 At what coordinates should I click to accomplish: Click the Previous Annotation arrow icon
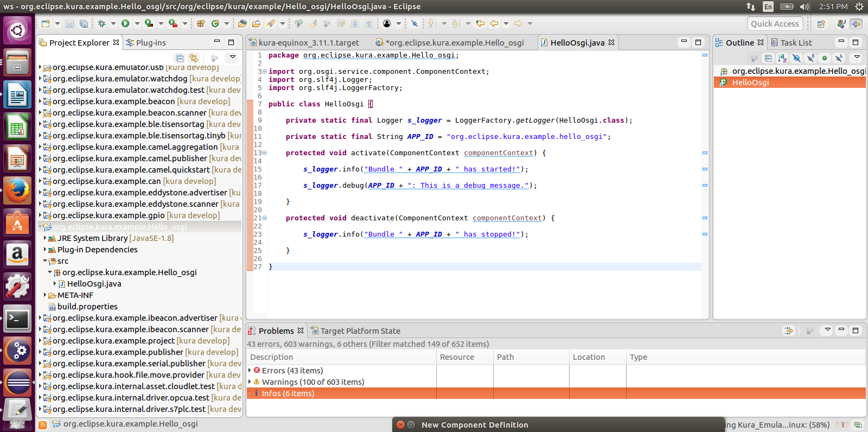tap(456, 23)
